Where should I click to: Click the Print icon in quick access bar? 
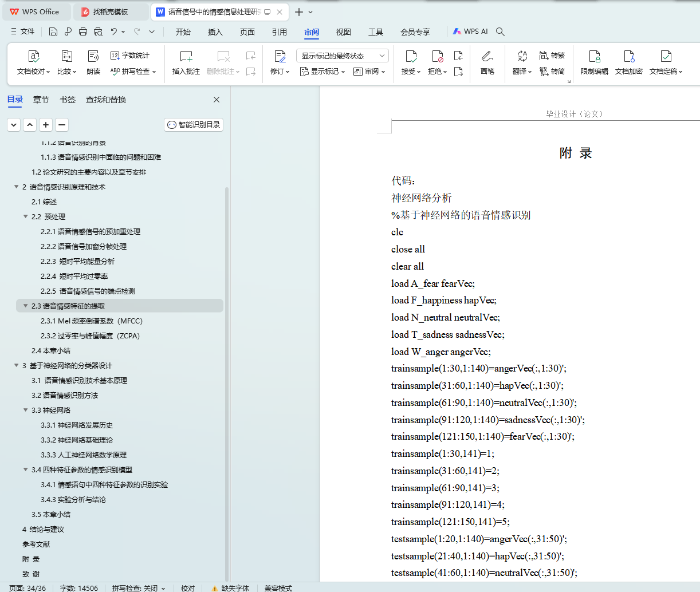(x=83, y=31)
